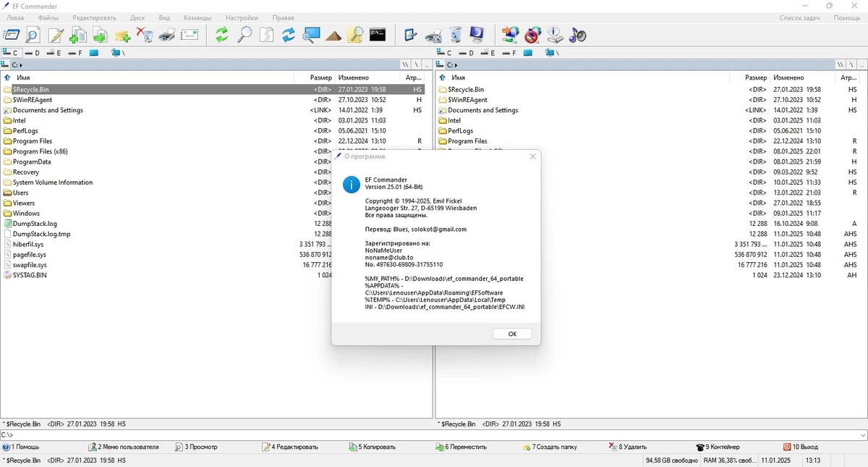The image size is (868, 467).
Task: Open the command prompt toolbar icon
Action: pyautogui.click(x=378, y=34)
